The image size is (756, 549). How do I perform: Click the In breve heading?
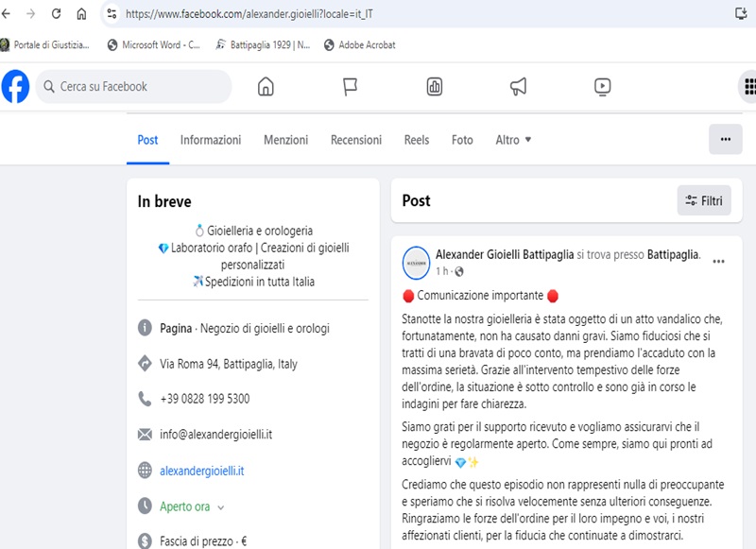click(x=164, y=201)
